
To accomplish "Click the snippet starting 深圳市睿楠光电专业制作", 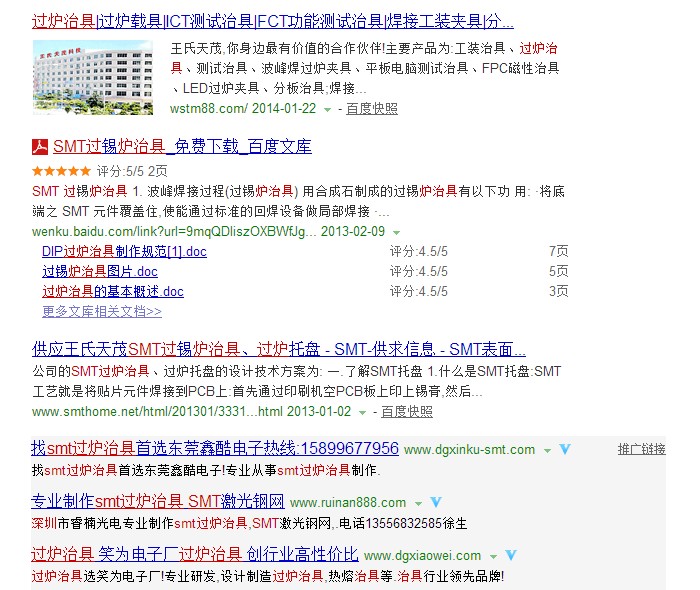I will point(250,523).
